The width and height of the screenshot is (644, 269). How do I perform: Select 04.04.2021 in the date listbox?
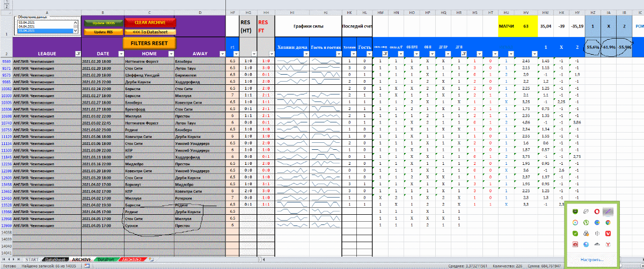pyautogui.click(x=27, y=26)
